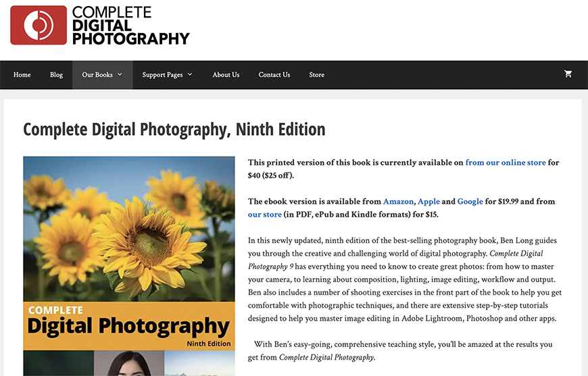Expand the Our Books dropdown arrow
The width and height of the screenshot is (588, 376).
click(x=120, y=74)
